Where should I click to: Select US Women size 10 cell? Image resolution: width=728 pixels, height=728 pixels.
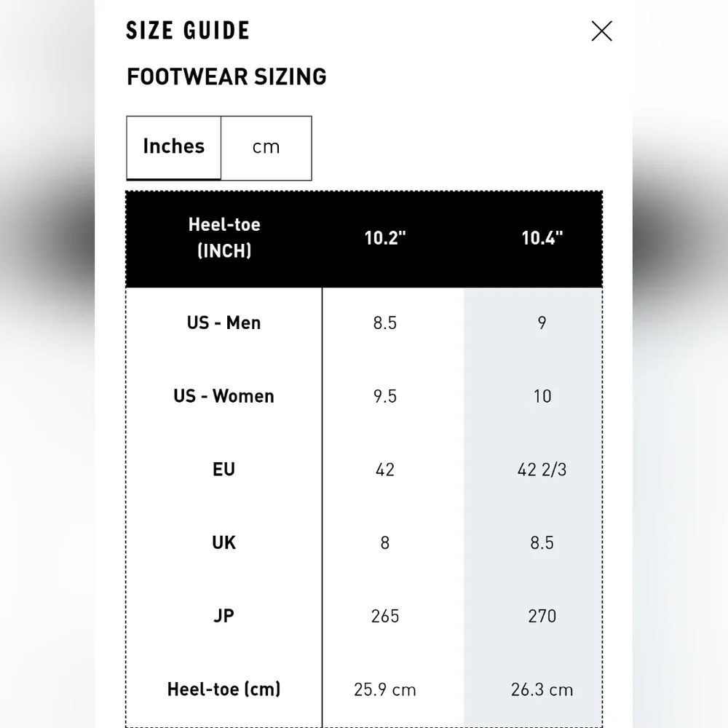(x=542, y=396)
